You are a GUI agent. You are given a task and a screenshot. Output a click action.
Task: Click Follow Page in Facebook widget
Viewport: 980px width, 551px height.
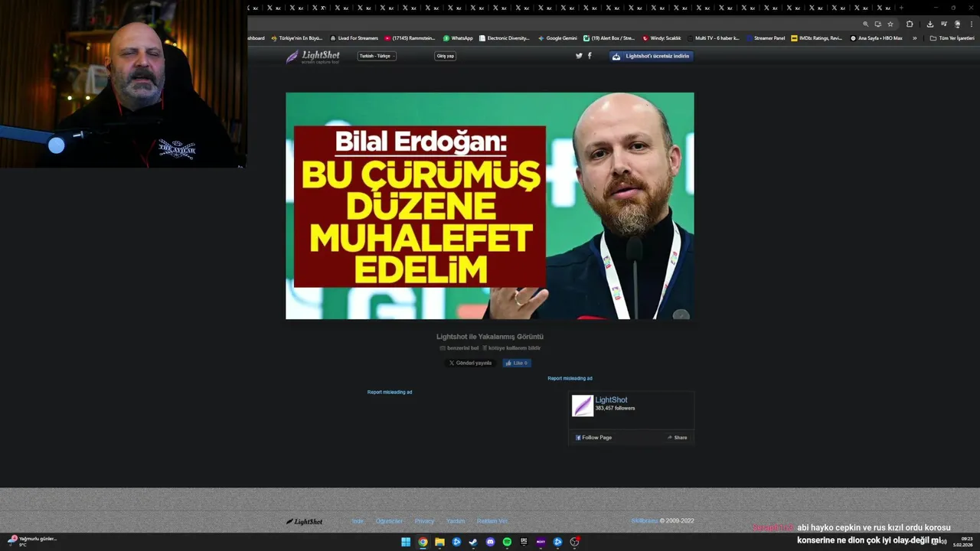[x=594, y=438]
